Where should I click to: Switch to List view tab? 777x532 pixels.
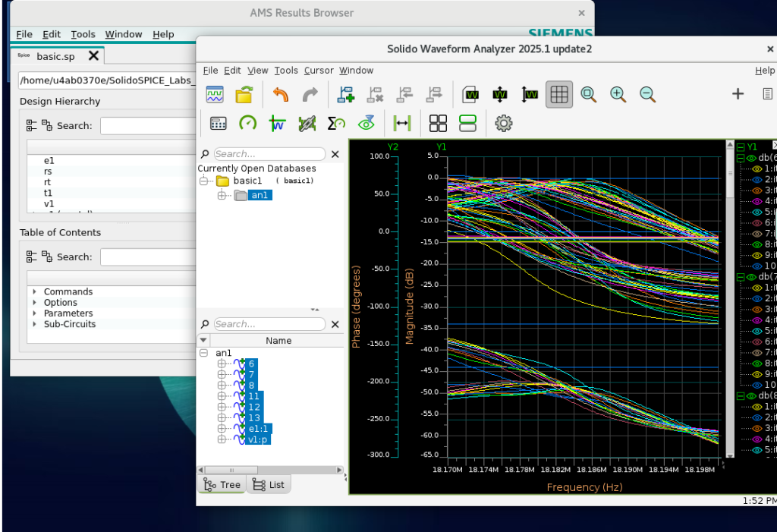(269, 484)
